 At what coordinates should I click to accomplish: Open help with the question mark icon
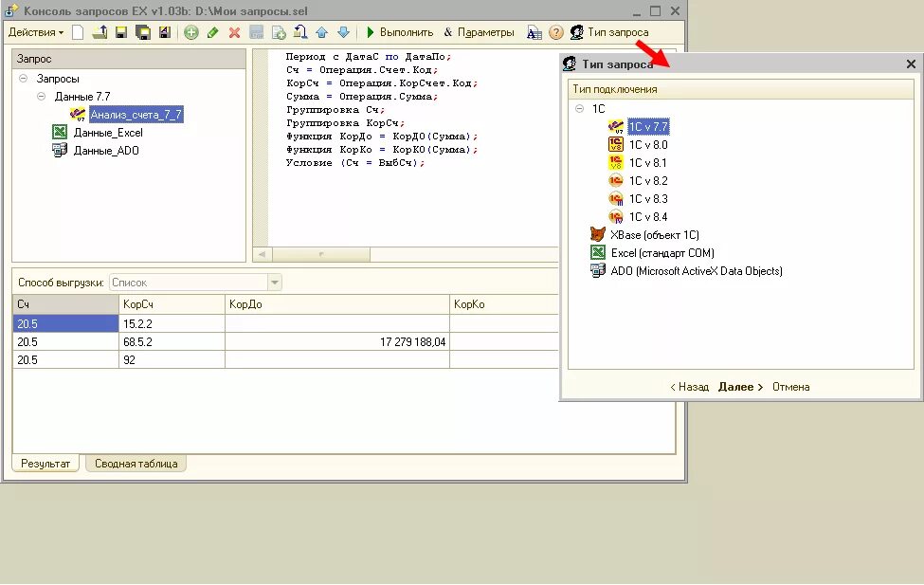click(555, 32)
